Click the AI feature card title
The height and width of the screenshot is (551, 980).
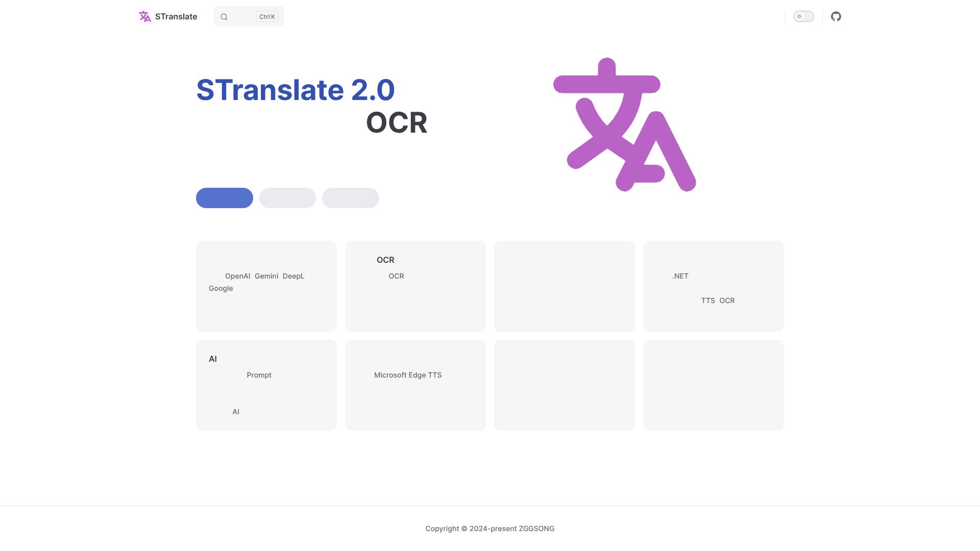(x=213, y=359)
